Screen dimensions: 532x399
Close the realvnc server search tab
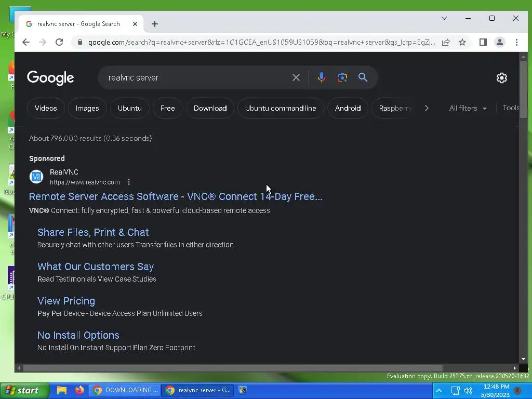(x=135, y=24)
